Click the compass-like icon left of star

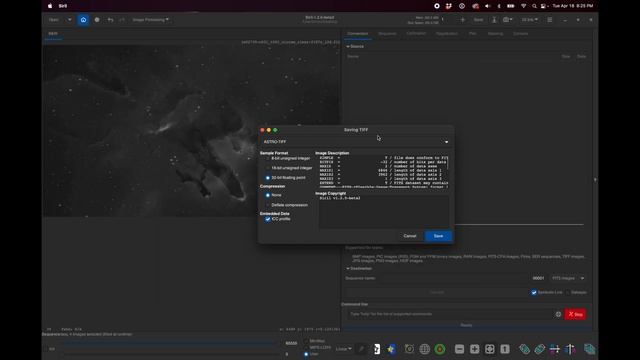click(409, 349)
